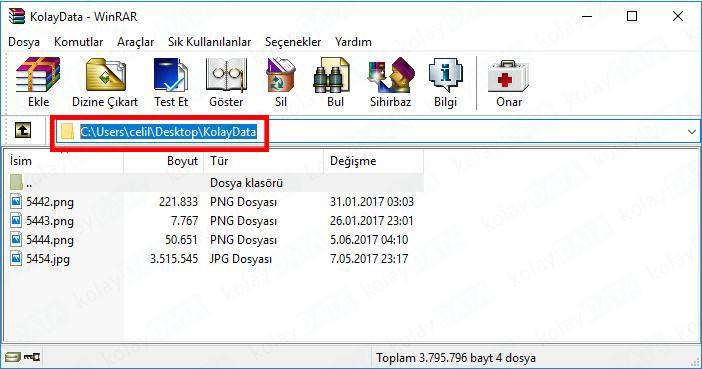This screenshot has width=702, height=369.
Task: Click the 221.833 size value
Action: 178,202
